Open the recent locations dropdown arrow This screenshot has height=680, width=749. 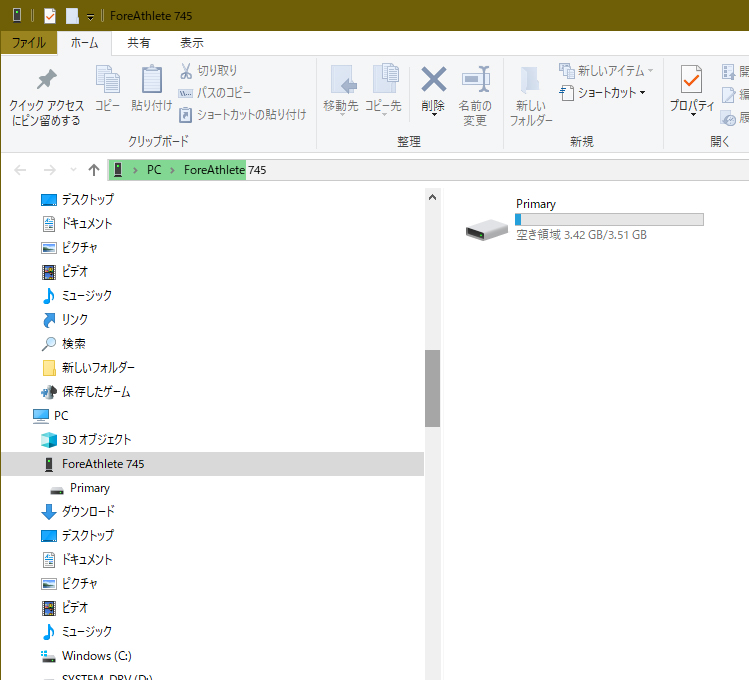[73, 170]
